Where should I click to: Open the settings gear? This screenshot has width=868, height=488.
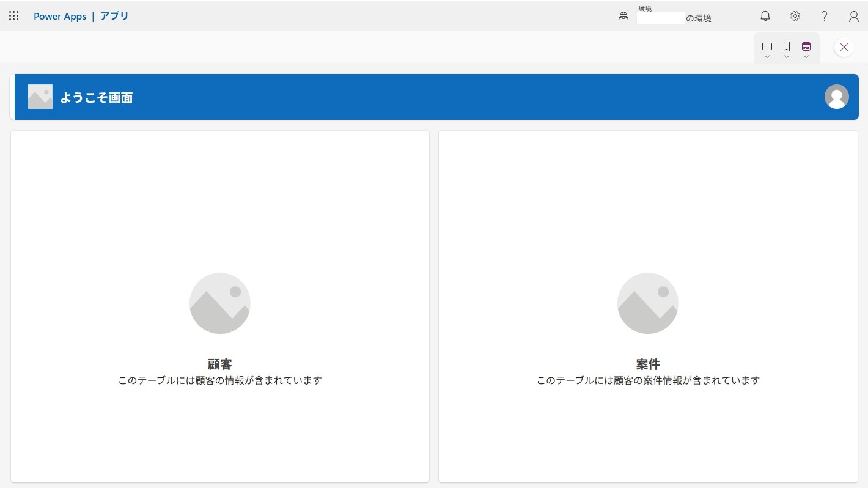795,16
